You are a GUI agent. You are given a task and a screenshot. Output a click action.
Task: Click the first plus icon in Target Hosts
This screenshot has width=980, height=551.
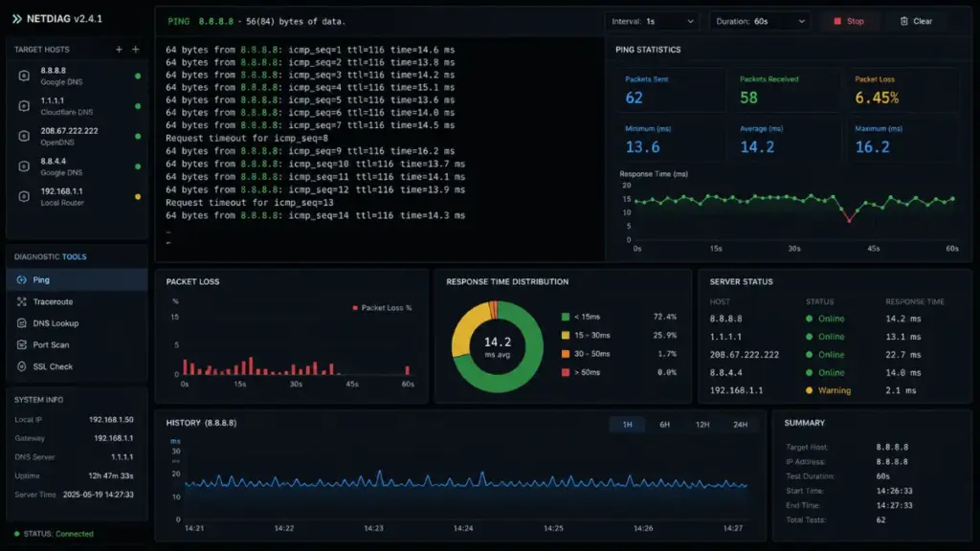click(x=119, y=50)
